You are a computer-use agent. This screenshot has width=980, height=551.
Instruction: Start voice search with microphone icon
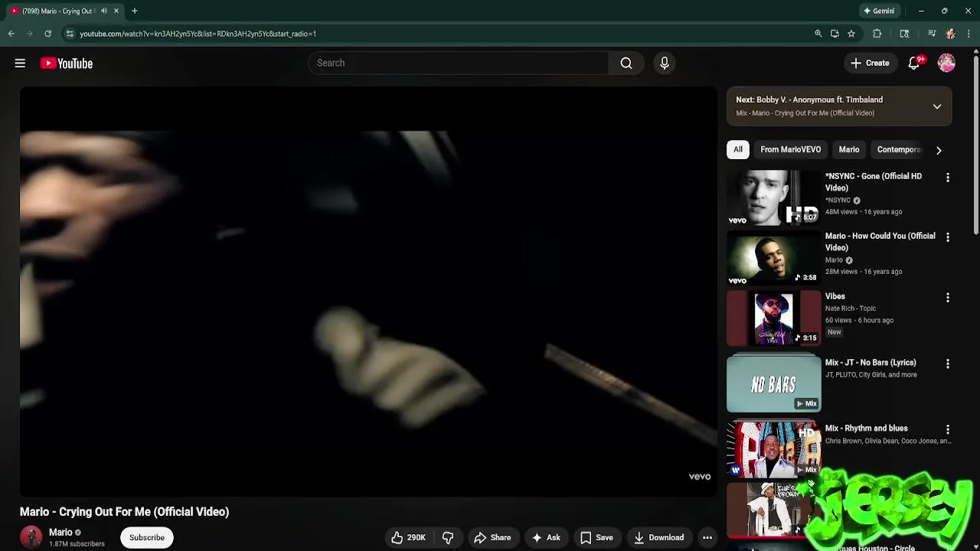coord(665,63)
